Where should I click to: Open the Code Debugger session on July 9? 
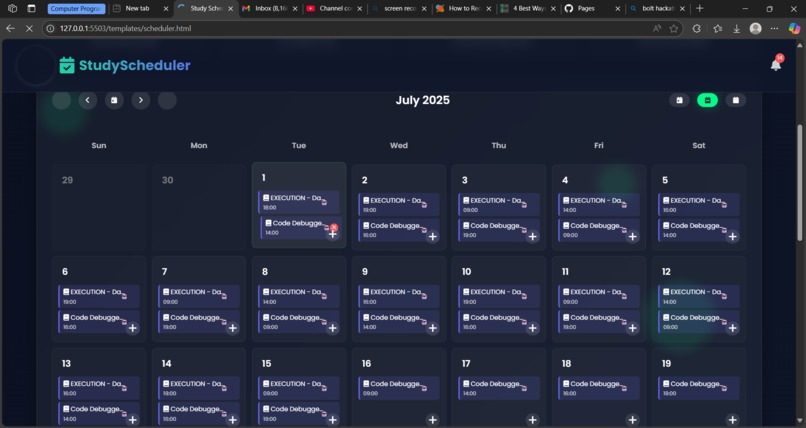(x=399, y=322)
